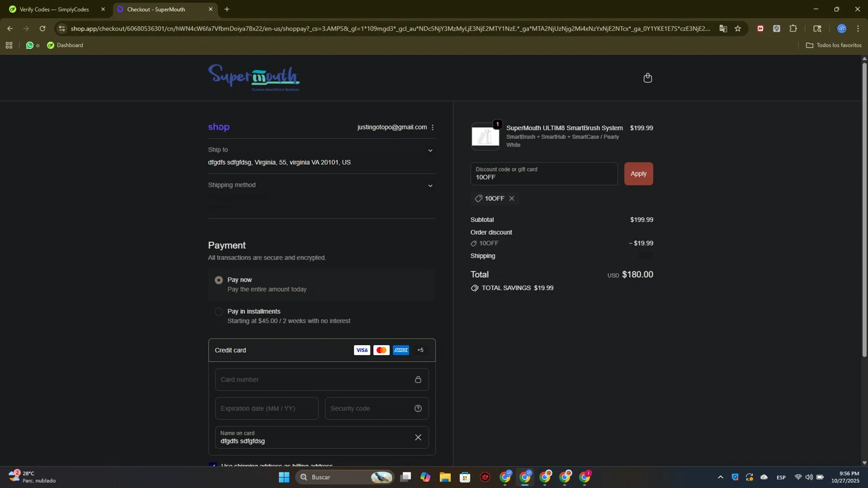Open the browser extensions puzzle icon
Screen dimensions: 868x488
coord(793,28)
